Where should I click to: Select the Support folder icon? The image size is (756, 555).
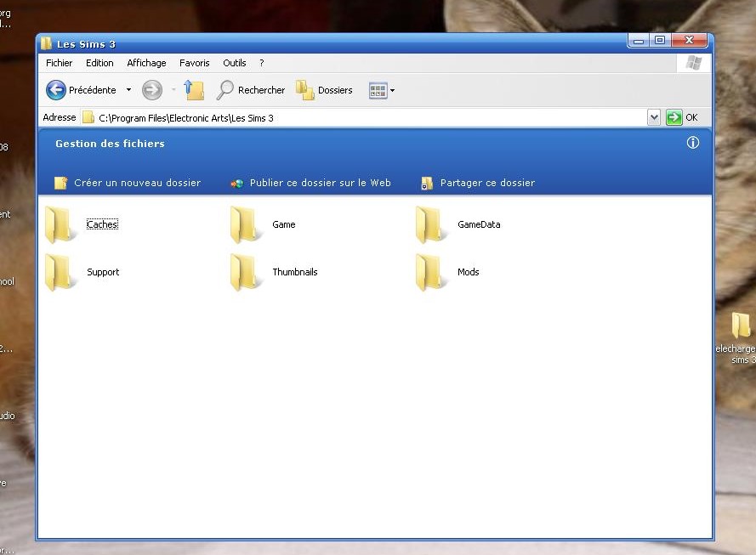coord(60,272)
